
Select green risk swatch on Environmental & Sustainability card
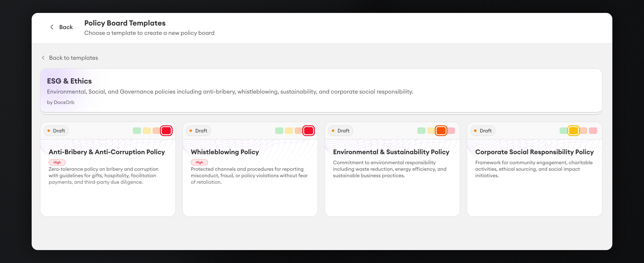(x=421, y=131)
